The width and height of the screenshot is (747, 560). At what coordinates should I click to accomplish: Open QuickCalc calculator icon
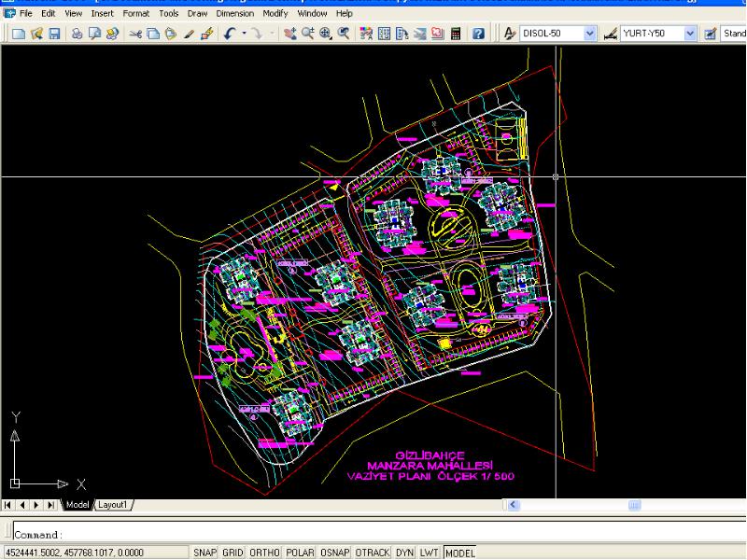pyautogui.click(x=456, y=34)
